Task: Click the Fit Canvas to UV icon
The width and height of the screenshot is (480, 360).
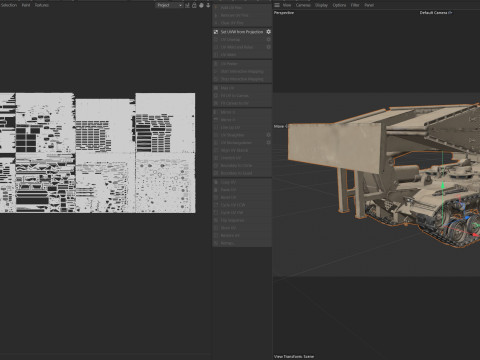Action: [x=216, y=103]
